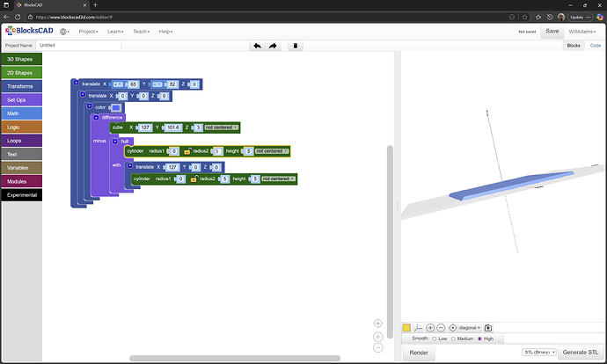Image resolution: width=607 pixels, height=364 pixels.
Task: Open a new browser tab
Action: pyautogui.click(x=95, y=5)
